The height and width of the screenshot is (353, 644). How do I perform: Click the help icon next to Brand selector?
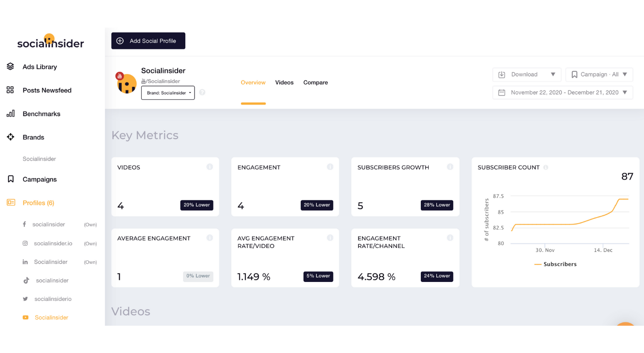click(x=202, y=92)
